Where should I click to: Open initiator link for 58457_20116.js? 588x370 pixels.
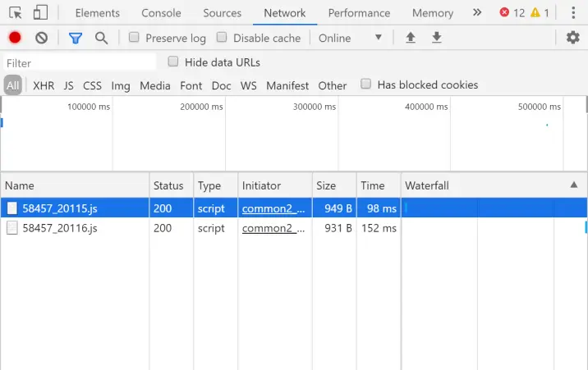(267, 228)
